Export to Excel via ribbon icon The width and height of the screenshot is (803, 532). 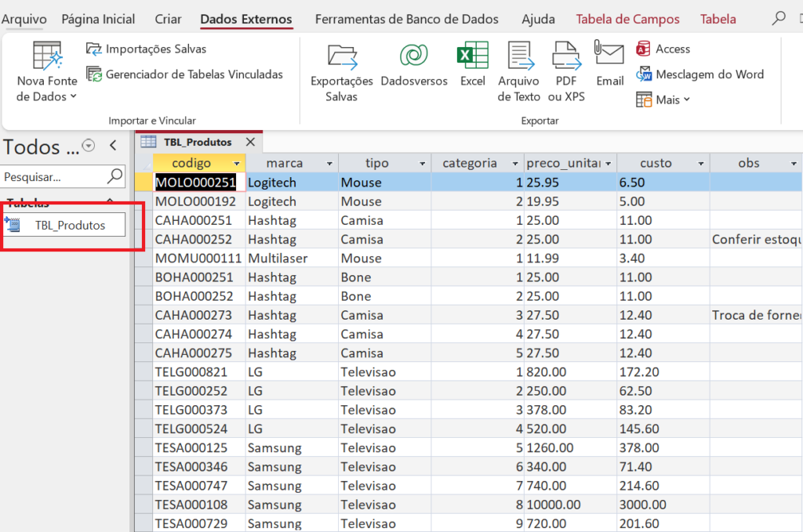click(x=472, y=56)
